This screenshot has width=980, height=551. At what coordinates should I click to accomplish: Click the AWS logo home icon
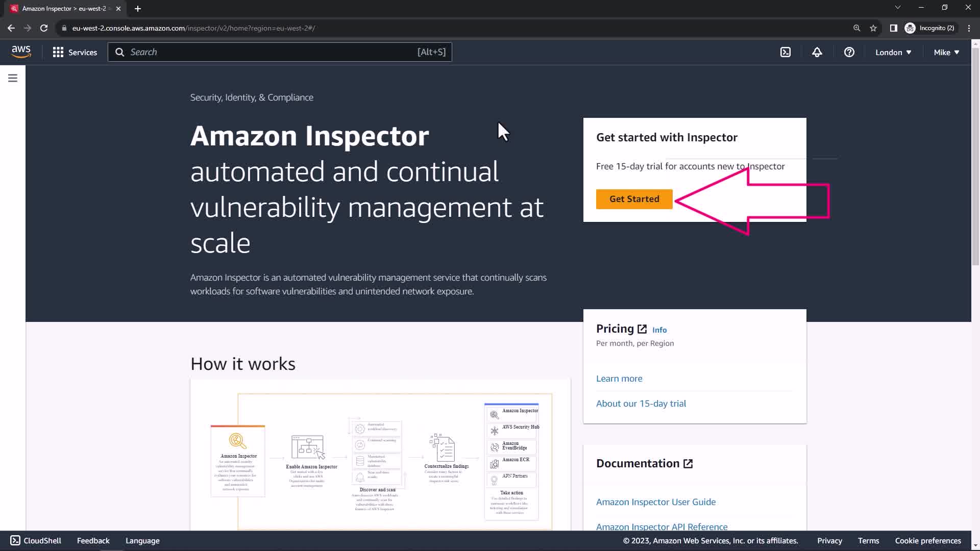point(21,52)
